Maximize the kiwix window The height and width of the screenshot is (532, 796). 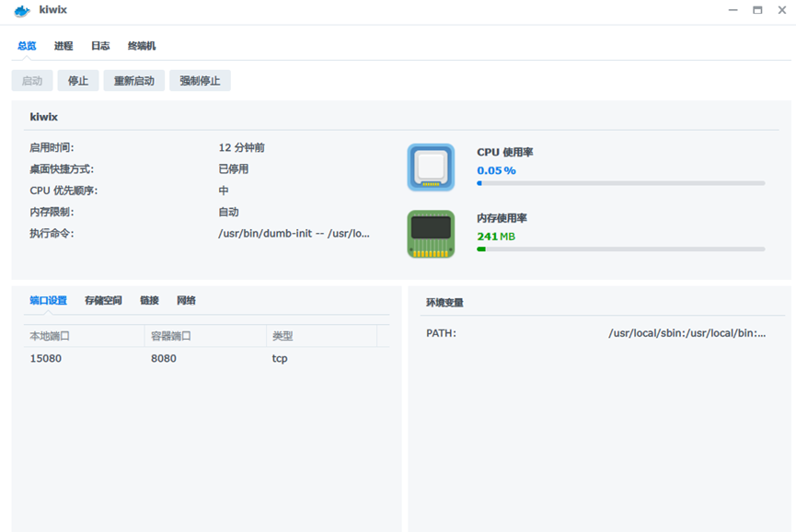click(x=757, y=10)
